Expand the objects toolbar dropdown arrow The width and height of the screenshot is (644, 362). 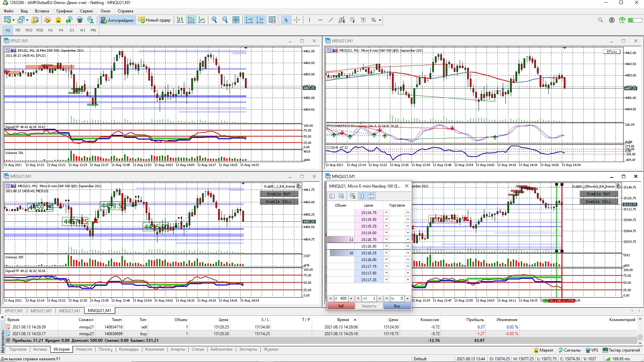point(380,20)
